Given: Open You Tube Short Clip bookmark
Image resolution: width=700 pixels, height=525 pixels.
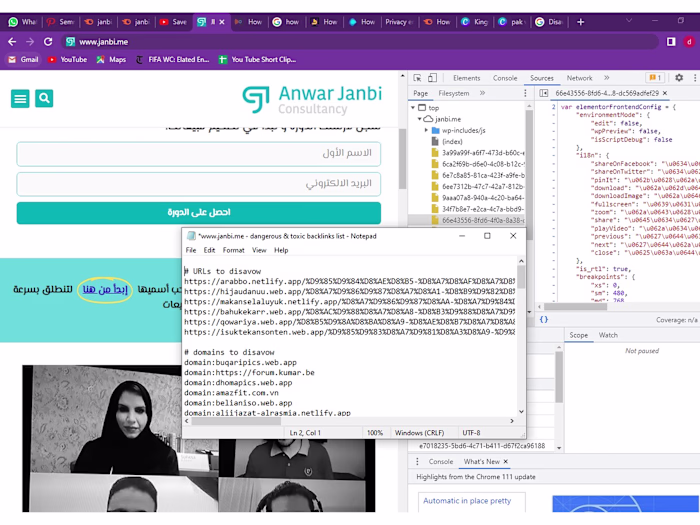Looking at the screenshot, I should coord(258,59).
